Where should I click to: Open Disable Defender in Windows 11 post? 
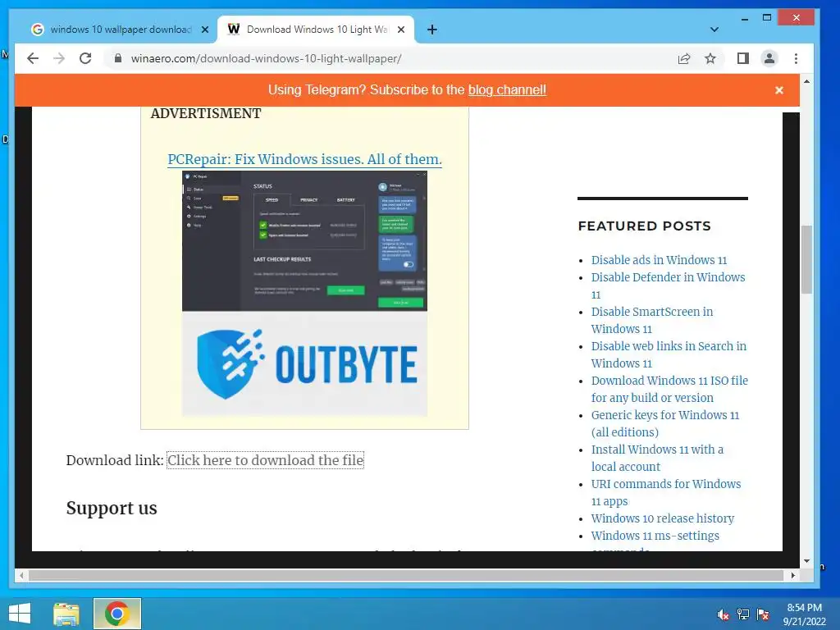(x=669, y=285)
